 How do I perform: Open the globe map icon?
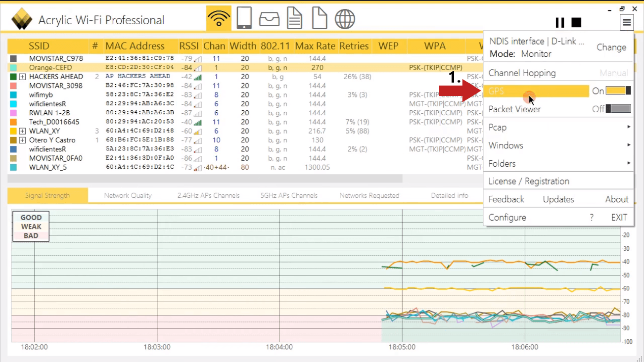click(345, 19)
